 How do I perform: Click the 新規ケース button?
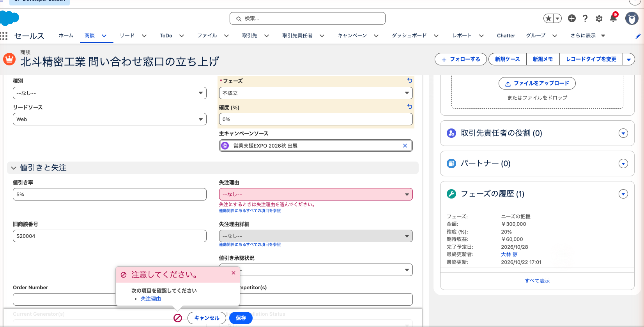(507, 59)
